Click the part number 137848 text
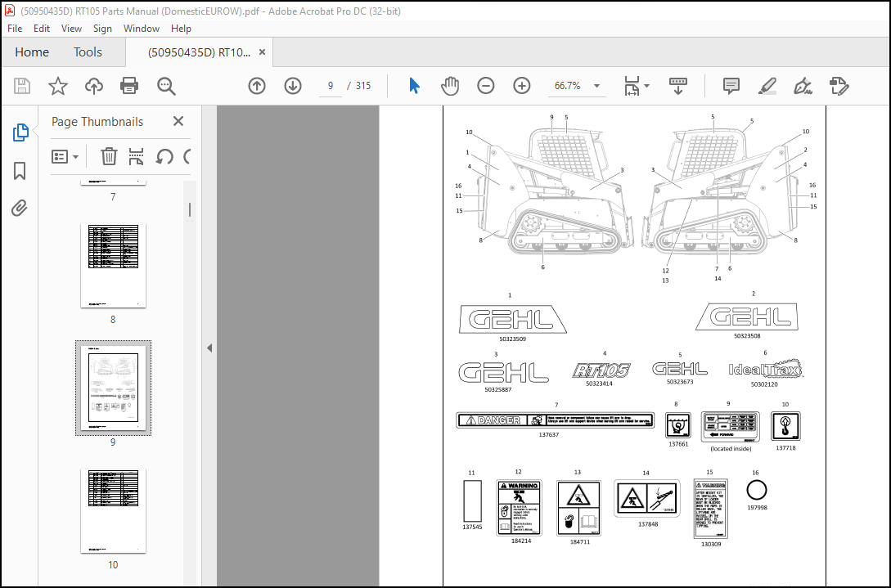The height and width of the screenshot is (588, 891). tap(648, 524)
